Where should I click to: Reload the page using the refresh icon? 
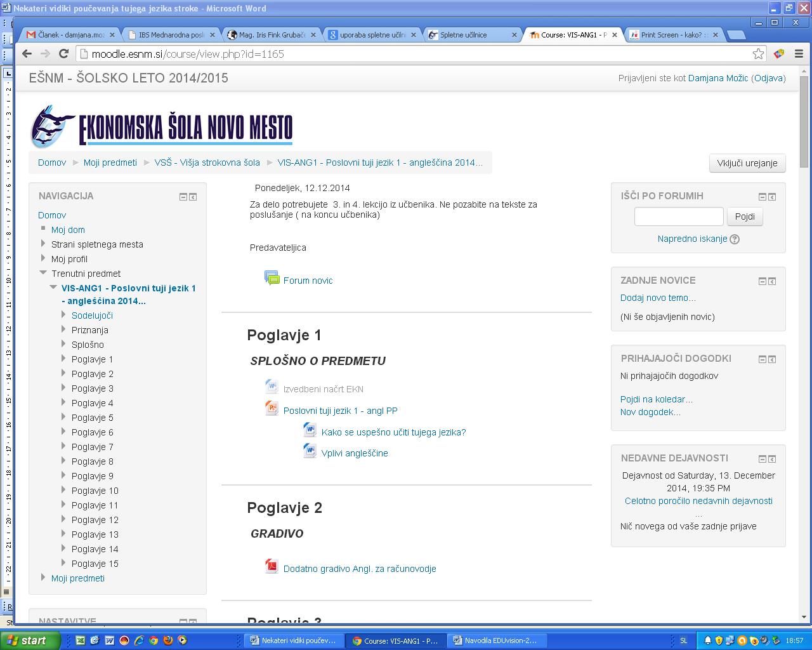(63, 54)
